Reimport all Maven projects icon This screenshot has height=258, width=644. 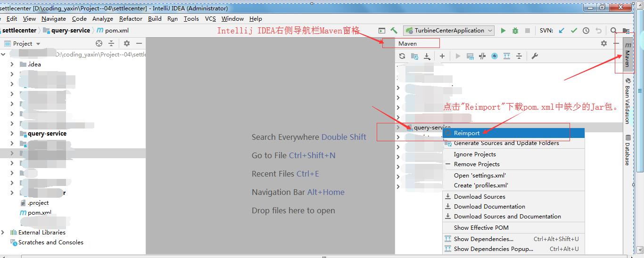point(402,56)
